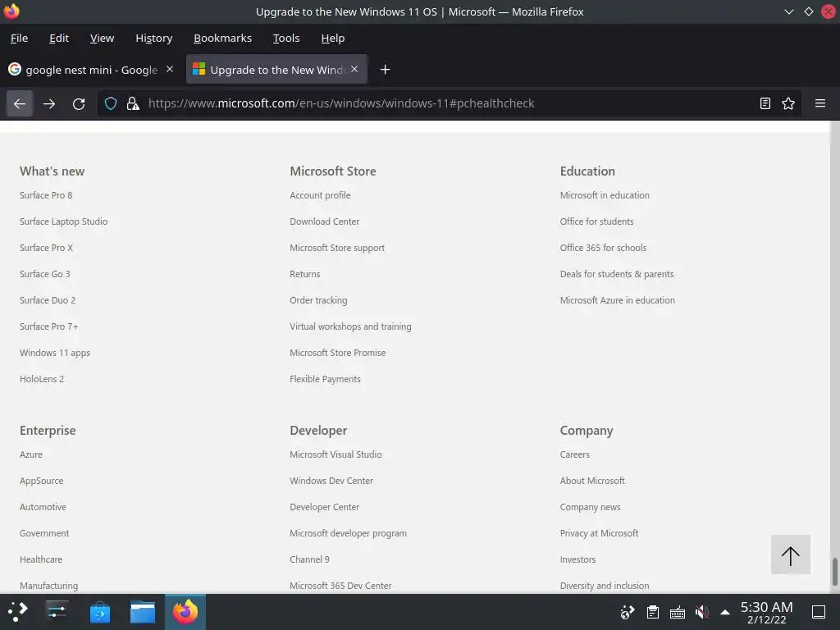Open Dolphin file manager in taskbar

coord(143,611)
